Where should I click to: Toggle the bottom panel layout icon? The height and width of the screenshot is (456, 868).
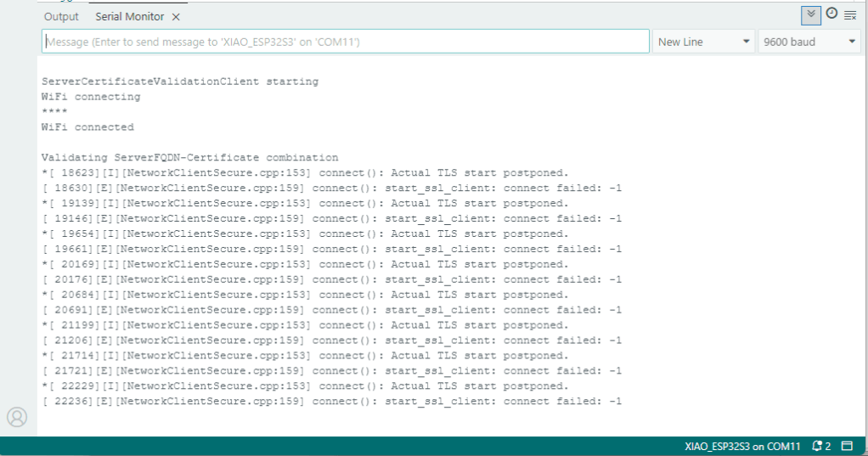(x=847, y=446)
